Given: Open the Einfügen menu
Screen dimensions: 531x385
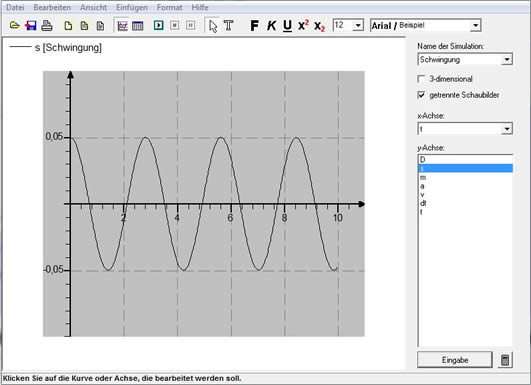Looking at the screenshot, I should pyautogui.click(x=132, y=7).
